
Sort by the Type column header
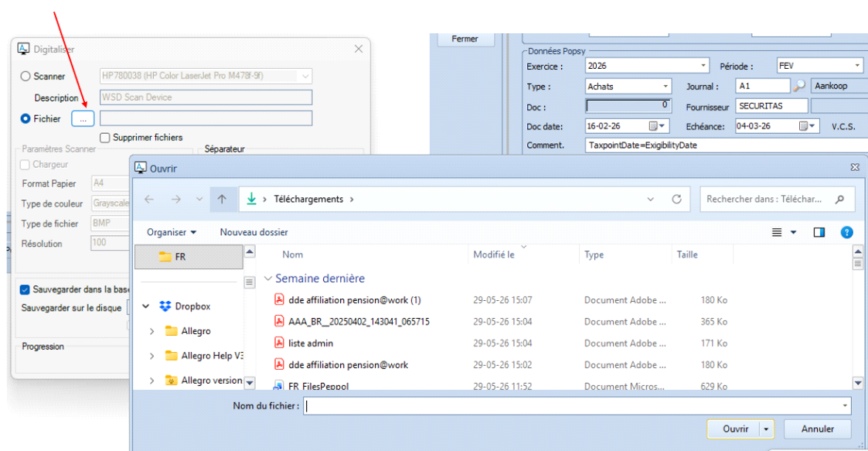pos(594,255)
